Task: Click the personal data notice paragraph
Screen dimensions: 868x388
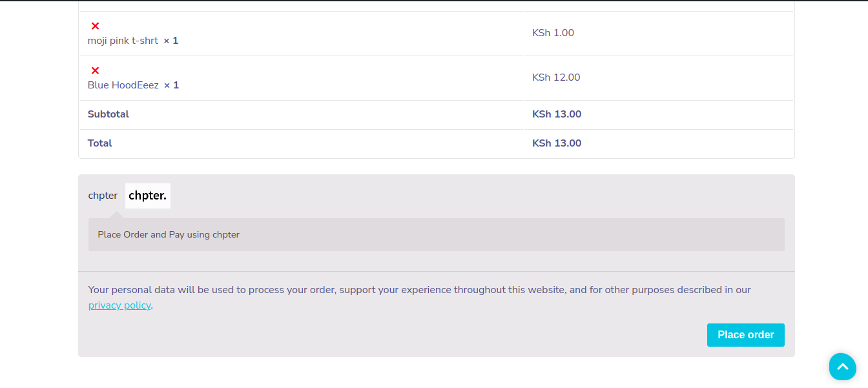Action: click(420, 298)
